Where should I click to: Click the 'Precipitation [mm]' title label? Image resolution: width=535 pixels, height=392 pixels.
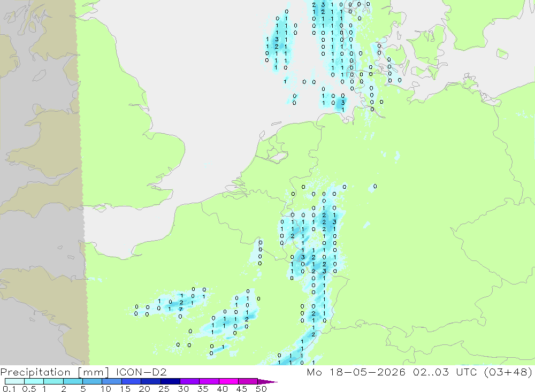click(x=55, y=372)
